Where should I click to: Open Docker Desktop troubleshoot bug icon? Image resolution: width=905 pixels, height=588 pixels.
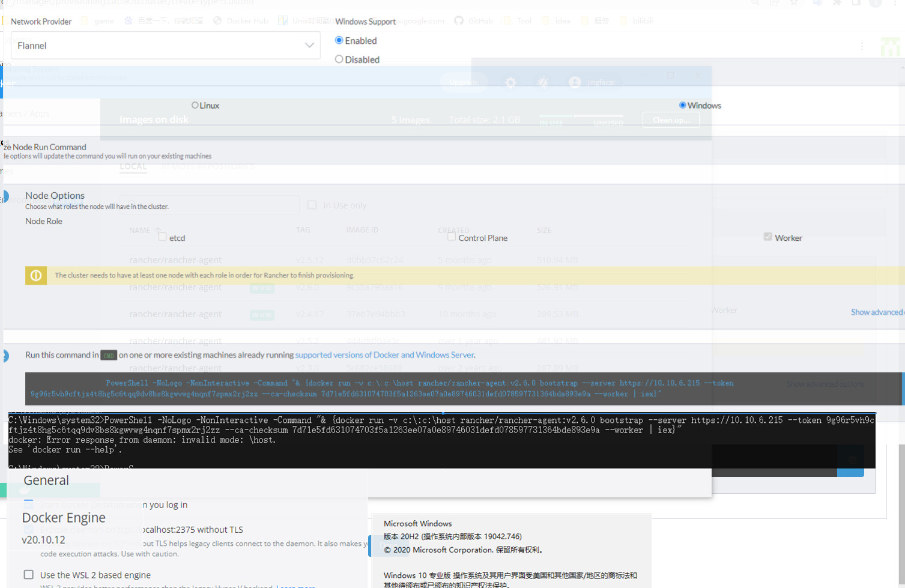(543, 82)
